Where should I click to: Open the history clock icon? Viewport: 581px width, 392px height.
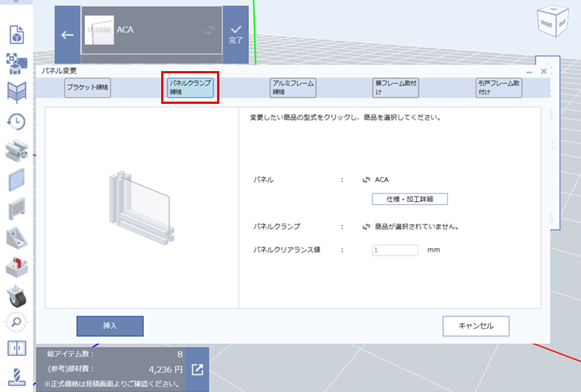coord(16,121)
